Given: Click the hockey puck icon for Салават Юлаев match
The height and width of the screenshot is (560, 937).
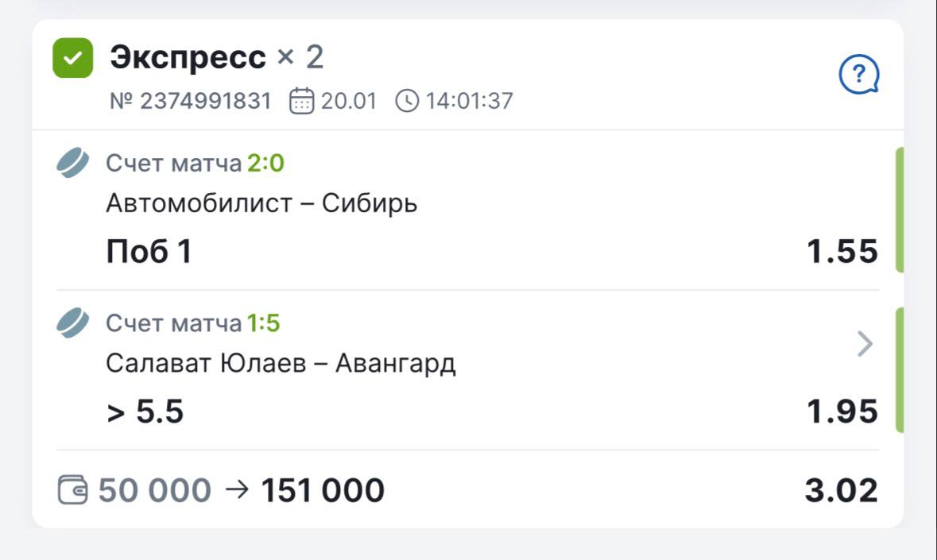Looking at the screenshot, I should click(73, 323).
